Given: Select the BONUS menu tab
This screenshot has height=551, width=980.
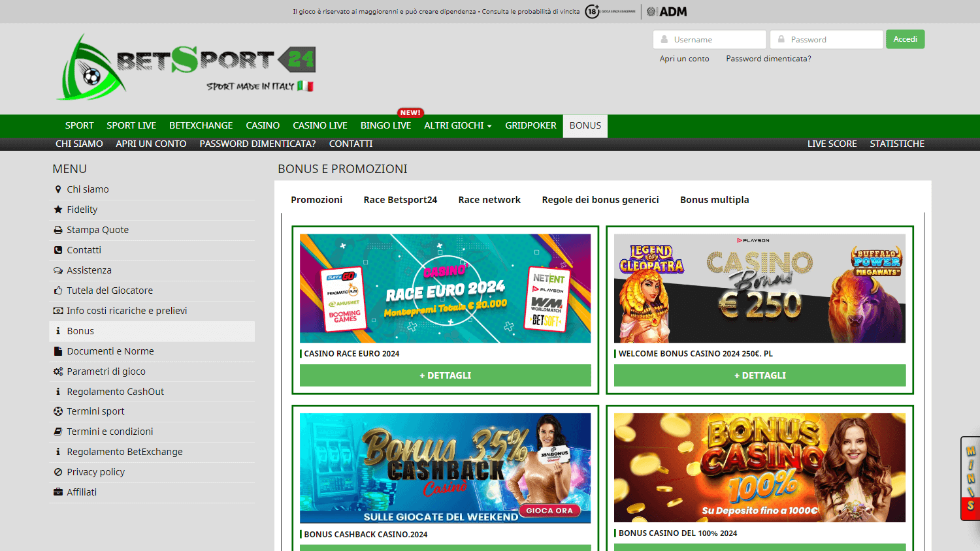Looking at the screenshot, I should pyautogui.click(x=585, y=125).
